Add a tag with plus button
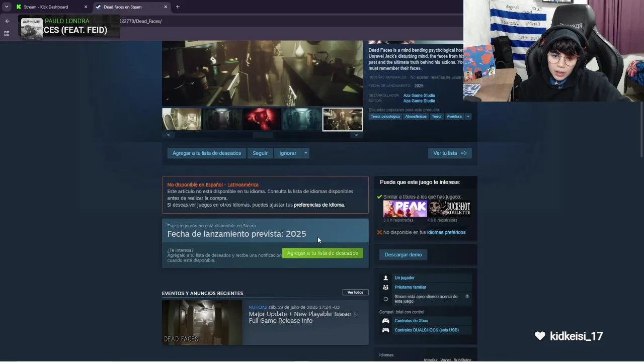Viewport: 644px width, 362px height. (x=468, y=117)
